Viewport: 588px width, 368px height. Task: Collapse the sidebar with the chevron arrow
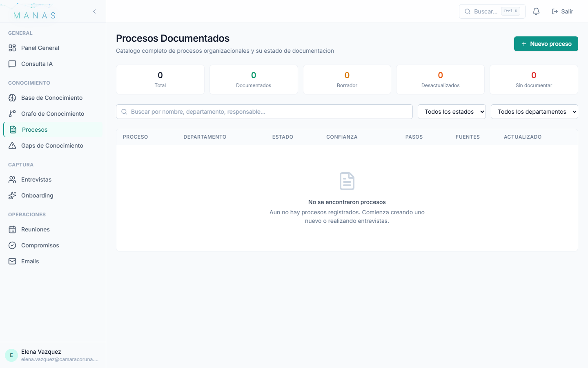point(94,11)
